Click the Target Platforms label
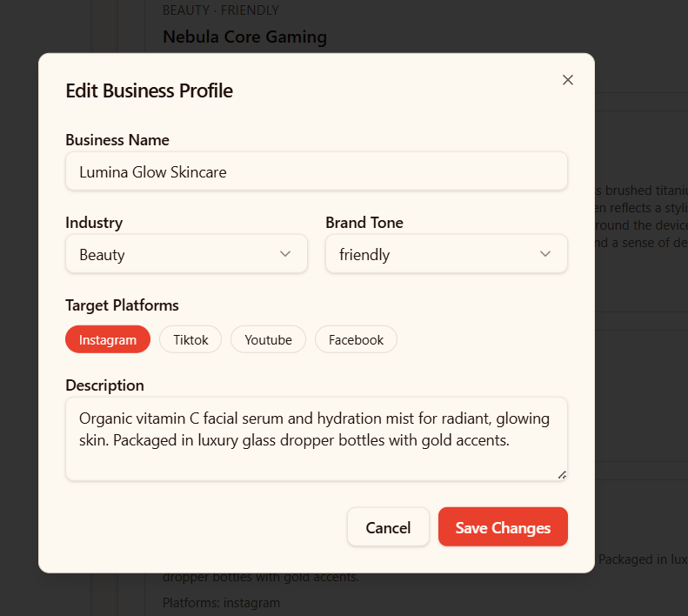Viewport: 688px width, 616px height. tap(122, 305)
